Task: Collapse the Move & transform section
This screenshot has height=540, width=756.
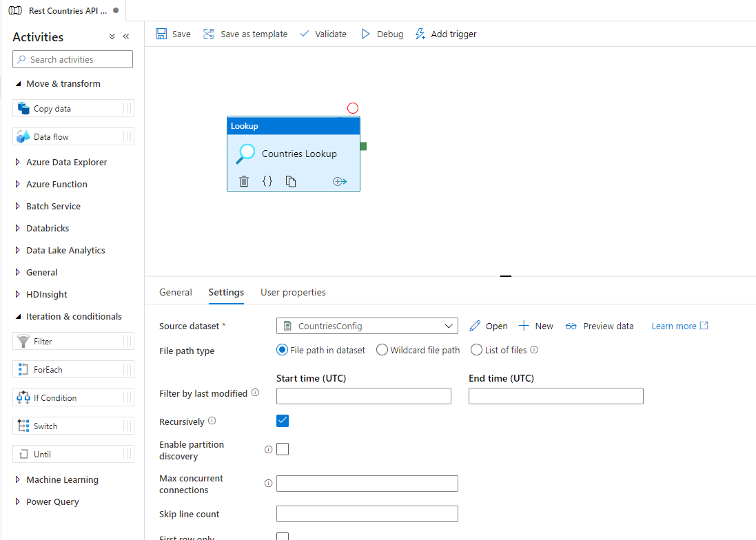Action: 19,83
